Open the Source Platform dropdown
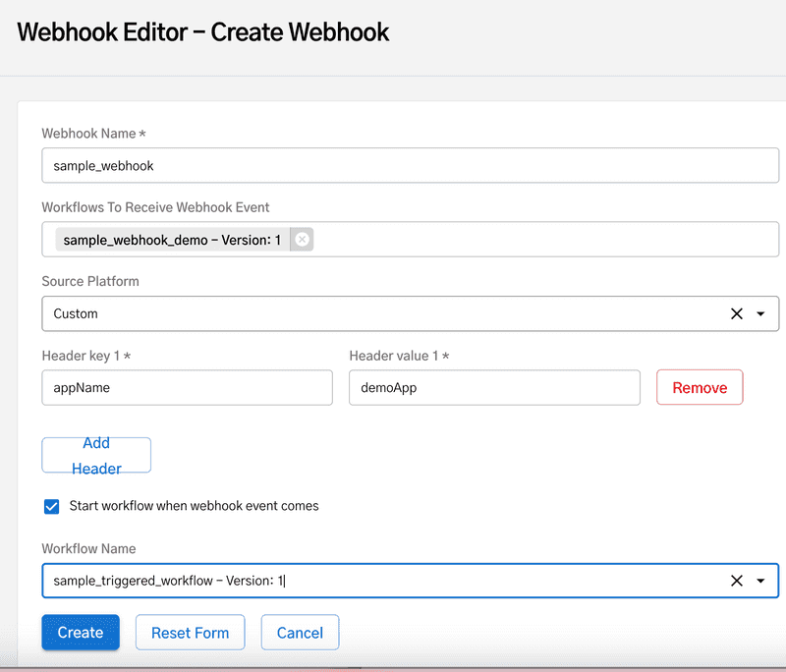The height and width of the screenshot is (672, 786). (393, 313)
